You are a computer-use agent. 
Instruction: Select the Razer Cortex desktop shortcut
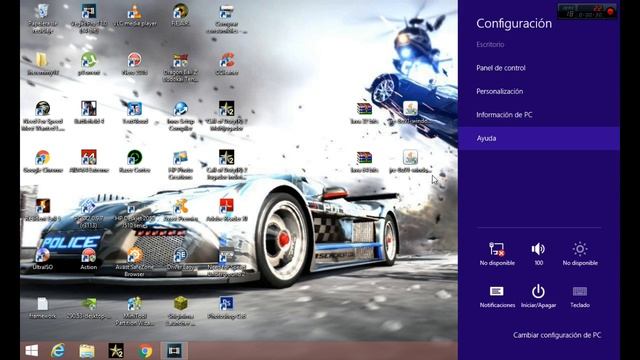tap(134, 162)
